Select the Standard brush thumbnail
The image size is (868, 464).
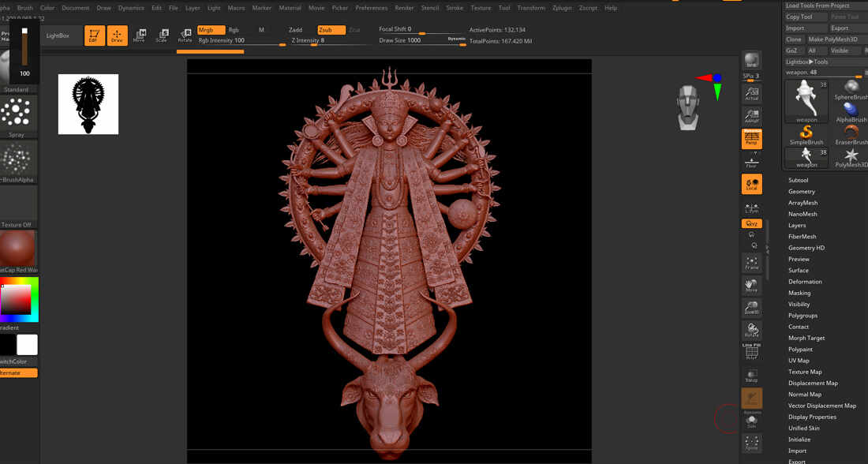16,71
